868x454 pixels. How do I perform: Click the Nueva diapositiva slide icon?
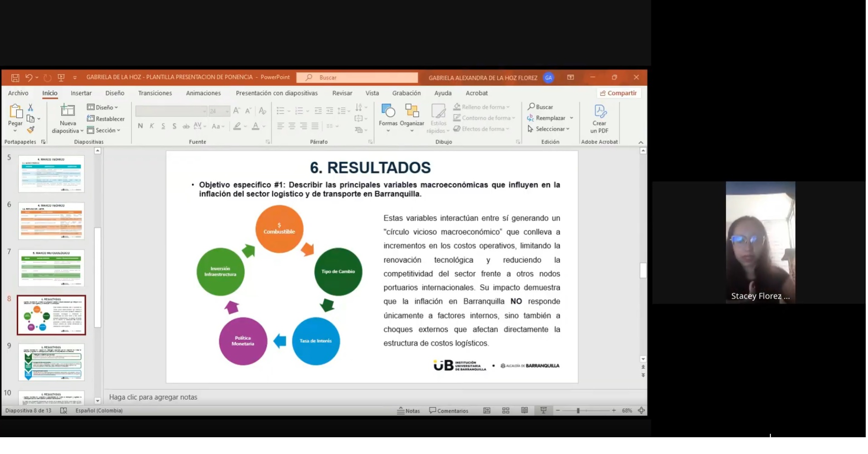point(68,111)
